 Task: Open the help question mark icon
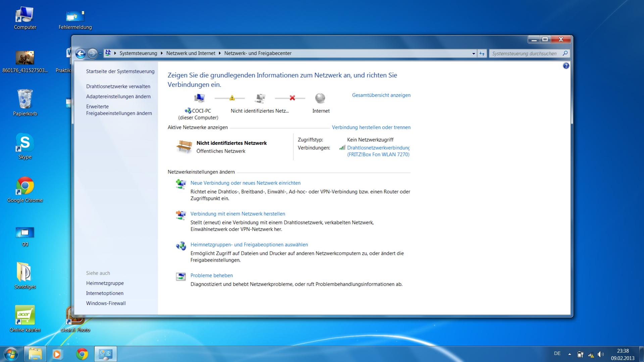click(566, 66)
